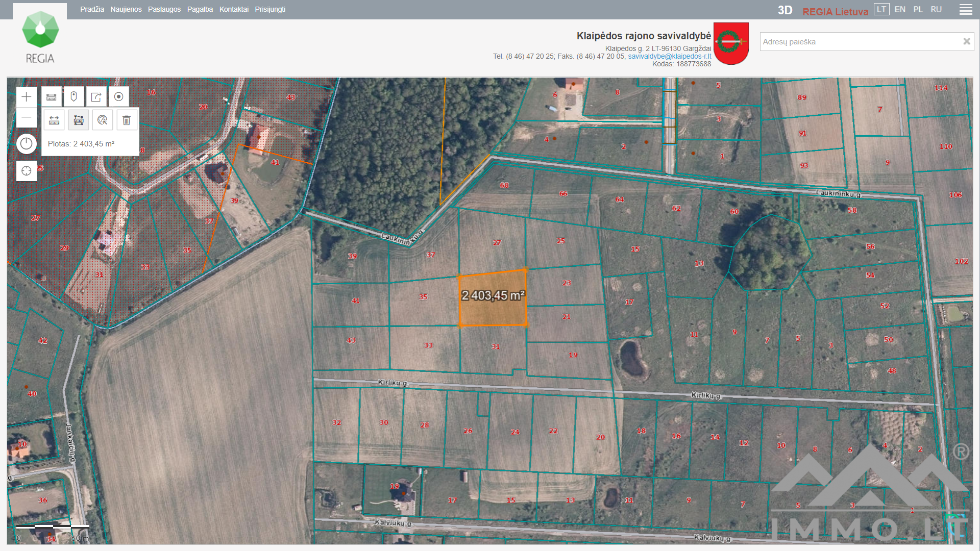Open Paslaugos menu item
The image size is (980, 551).
pyautogui.click(x=164, y=9)
